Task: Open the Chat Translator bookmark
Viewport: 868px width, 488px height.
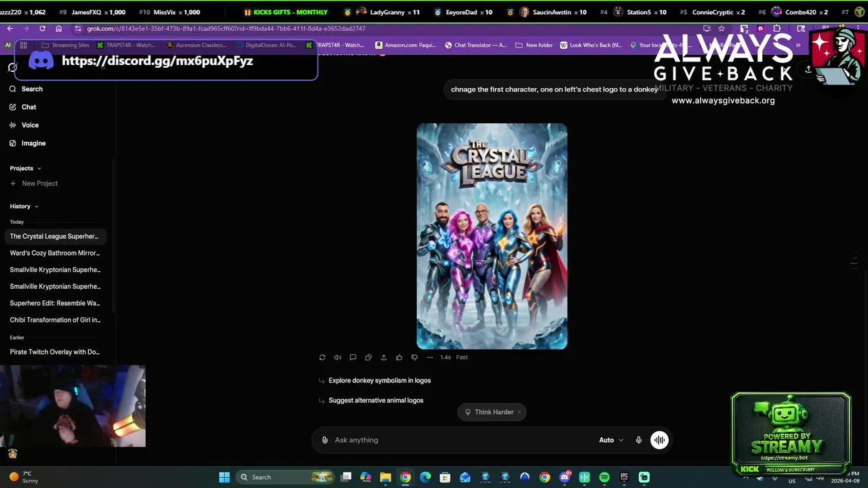Action: tap(475, 45)
